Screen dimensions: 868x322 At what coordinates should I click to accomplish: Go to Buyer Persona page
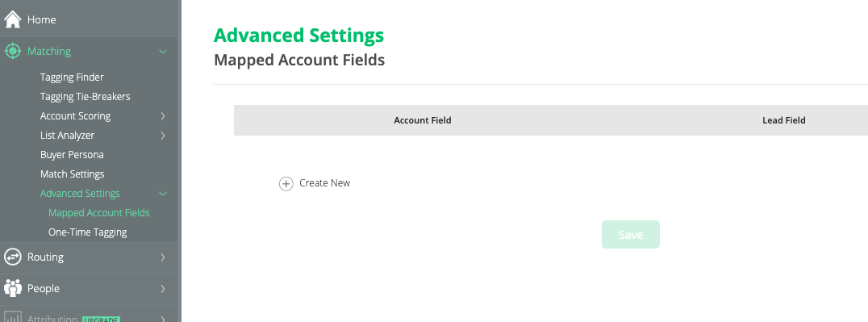[72, 155]
